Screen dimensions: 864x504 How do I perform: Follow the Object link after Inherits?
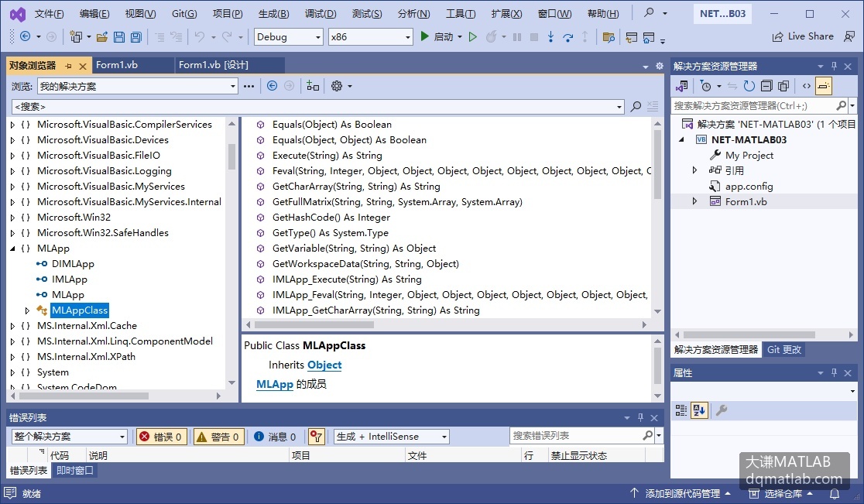click(324, 365)
